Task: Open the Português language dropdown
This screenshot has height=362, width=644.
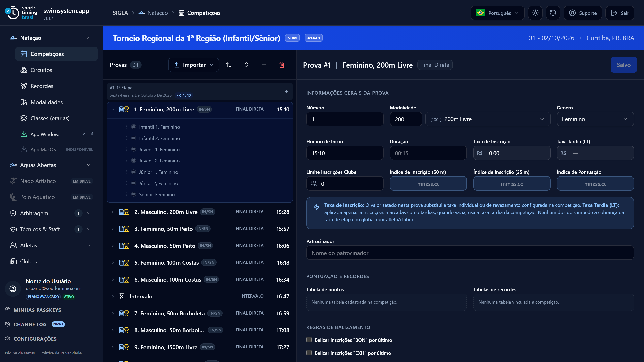Action: pos(497,13)
